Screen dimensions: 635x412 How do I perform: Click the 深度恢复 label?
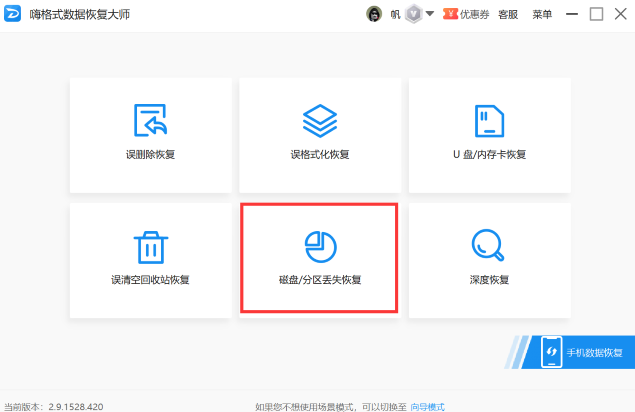489,280
